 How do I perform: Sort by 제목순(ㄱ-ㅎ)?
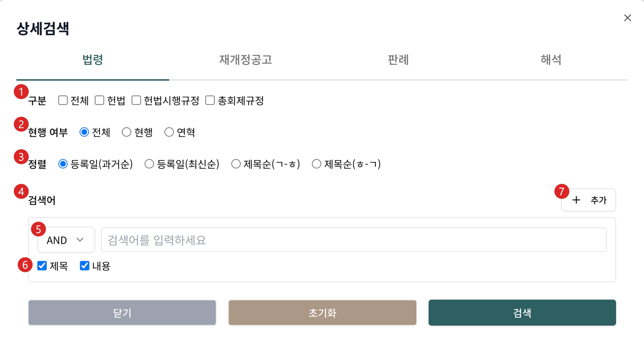(x=236, y=164)
